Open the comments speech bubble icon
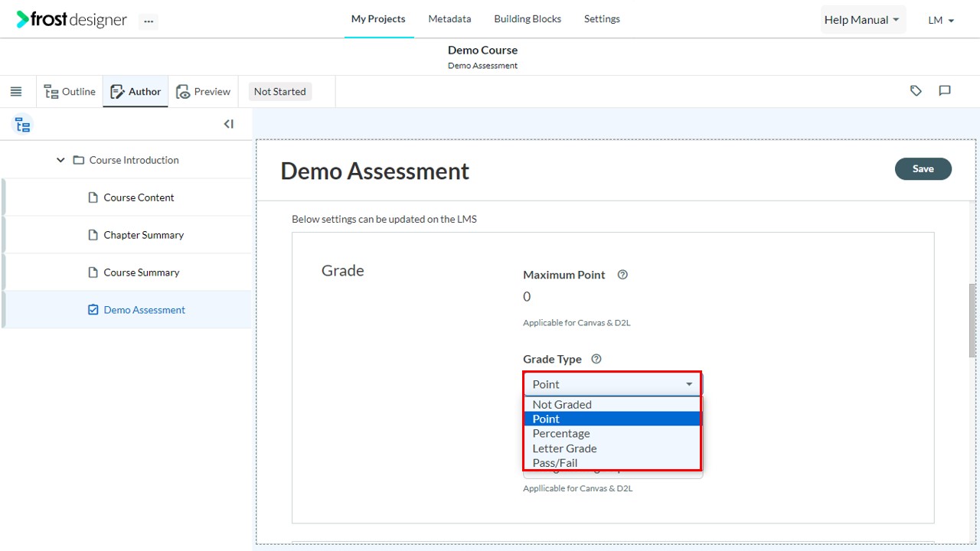The height and width of the screenshot is (551, 980). coord(945,91)
